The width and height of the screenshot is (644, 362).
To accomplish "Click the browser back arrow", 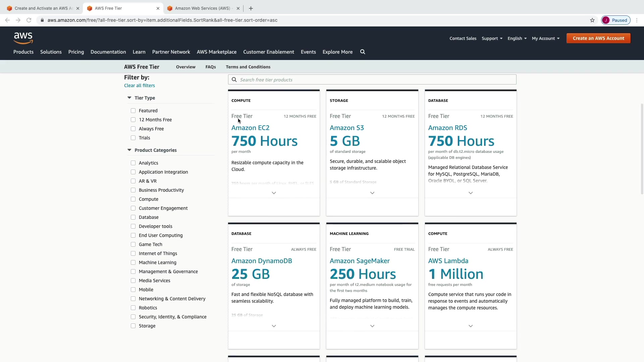I will pos(7,20).
